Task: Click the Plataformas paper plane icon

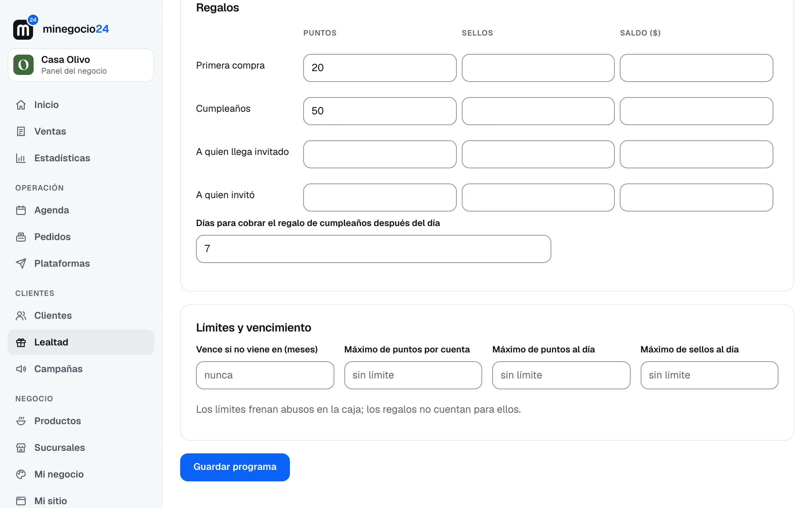Action: point(21,264)
